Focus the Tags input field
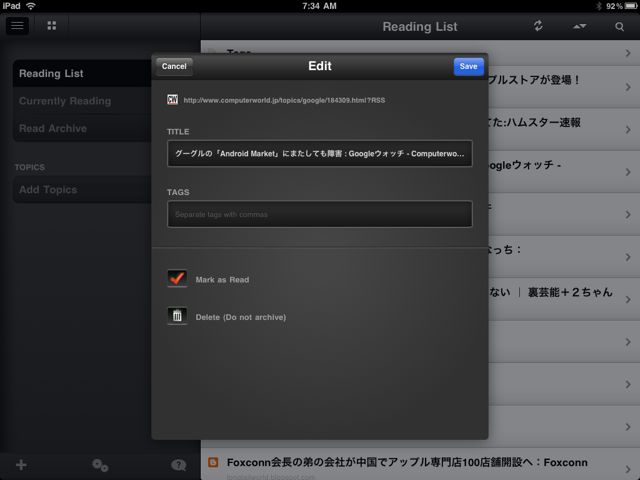 (320, 214)
